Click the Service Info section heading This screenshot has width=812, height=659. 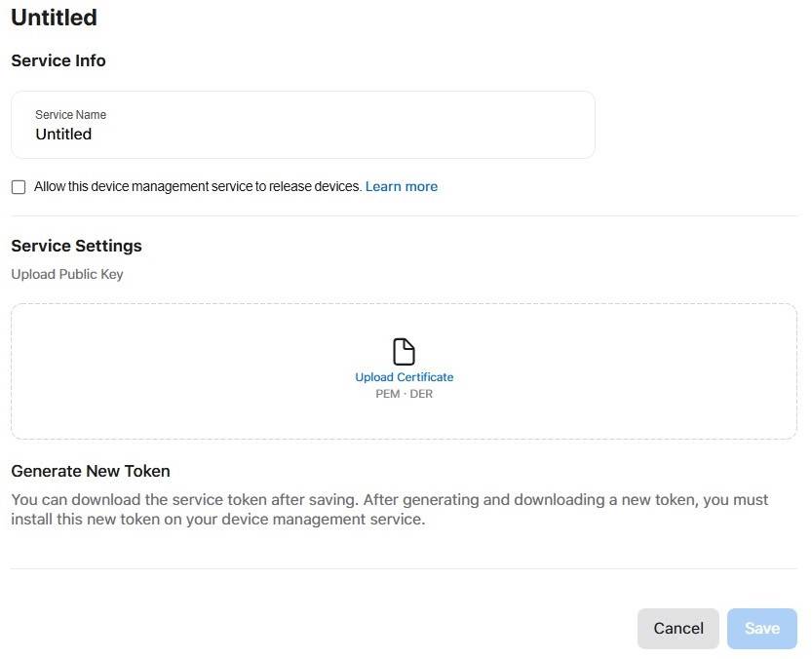58,60
